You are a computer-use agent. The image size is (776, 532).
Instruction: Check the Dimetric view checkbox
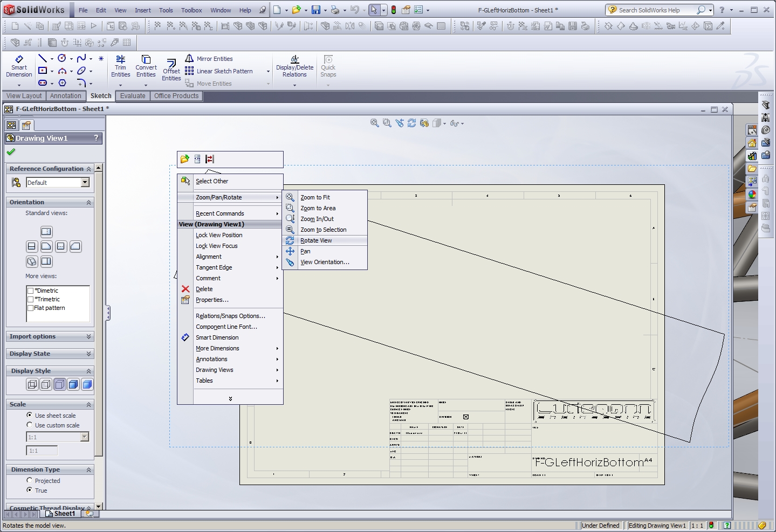pyautogui.click(x=31, y=291)
